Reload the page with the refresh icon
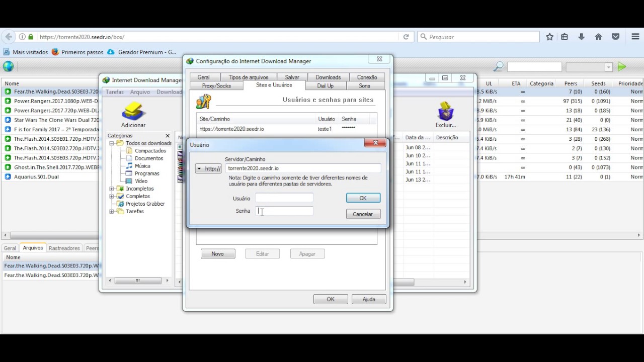 (x=406, y=37)
